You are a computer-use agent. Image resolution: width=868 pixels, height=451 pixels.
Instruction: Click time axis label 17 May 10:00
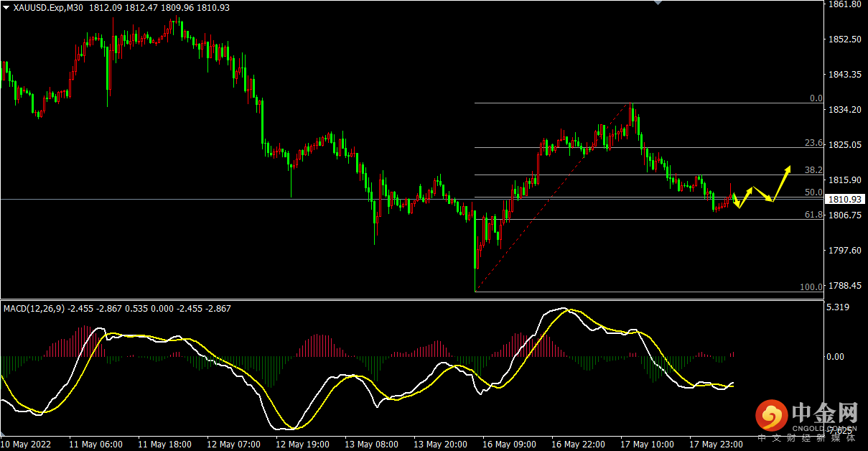pos(647,445)
